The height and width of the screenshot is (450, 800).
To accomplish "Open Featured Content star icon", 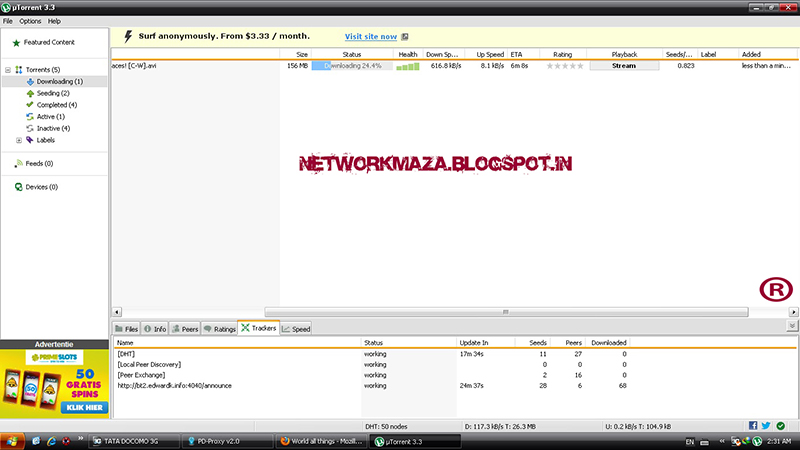I will coord(16,43).
